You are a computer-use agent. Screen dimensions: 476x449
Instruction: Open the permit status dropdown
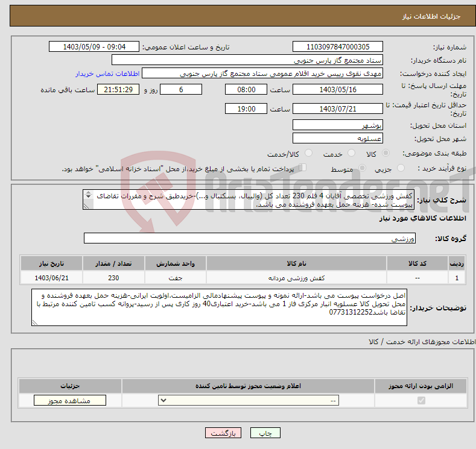click(x=249, y=401)
